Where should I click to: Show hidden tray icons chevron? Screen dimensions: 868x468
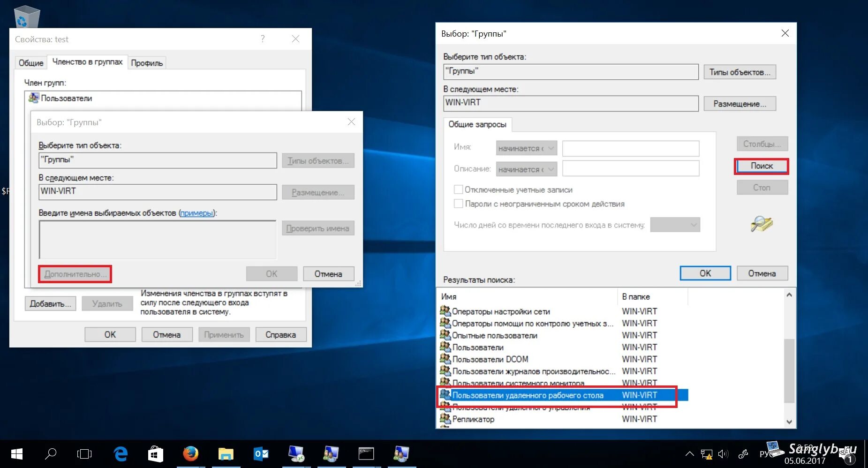(689, 454)
